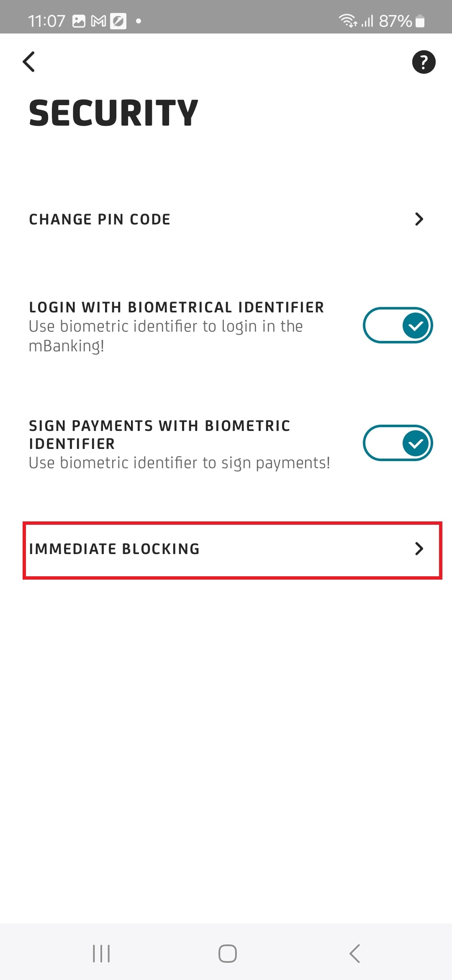Turn off sign payments biometric toggle
Viewport: 452px width, 980px height.
(x=398, y=443)
